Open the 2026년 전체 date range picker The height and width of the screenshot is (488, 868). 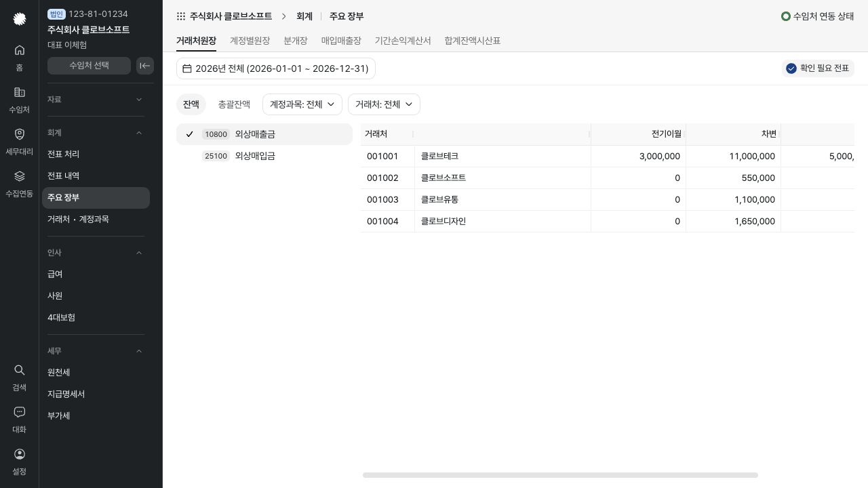tap(276, 68)
